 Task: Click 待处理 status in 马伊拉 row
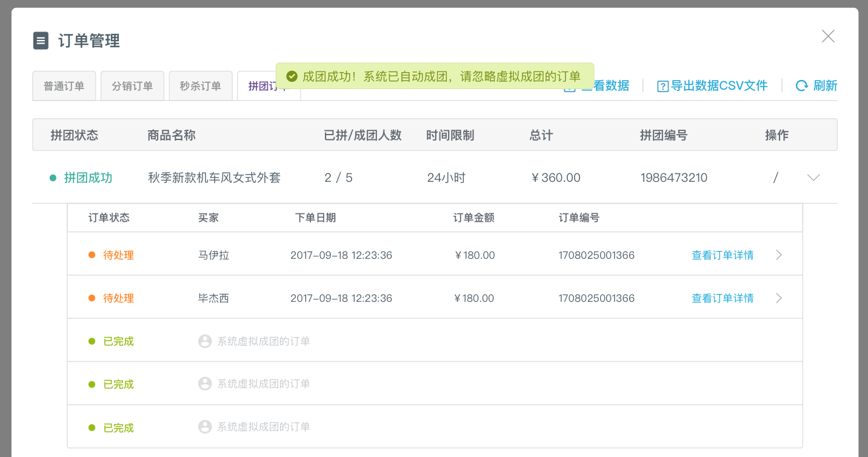click(118, 255)
